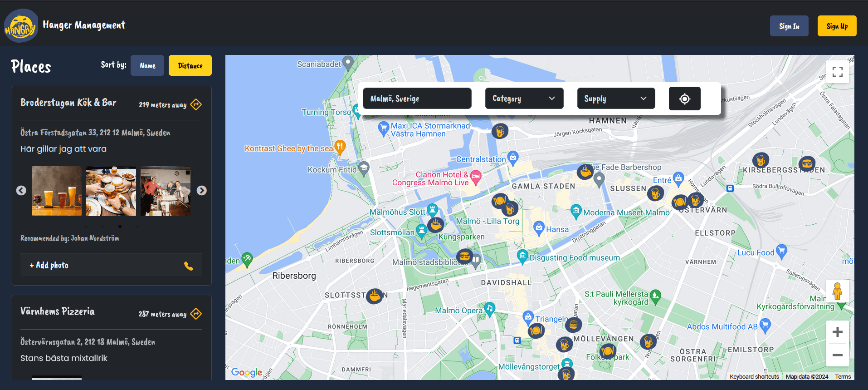Select plate marker on Folkets park
This screenshot has width=868, height=390.
pyautogui.click(x=608, y=351)
